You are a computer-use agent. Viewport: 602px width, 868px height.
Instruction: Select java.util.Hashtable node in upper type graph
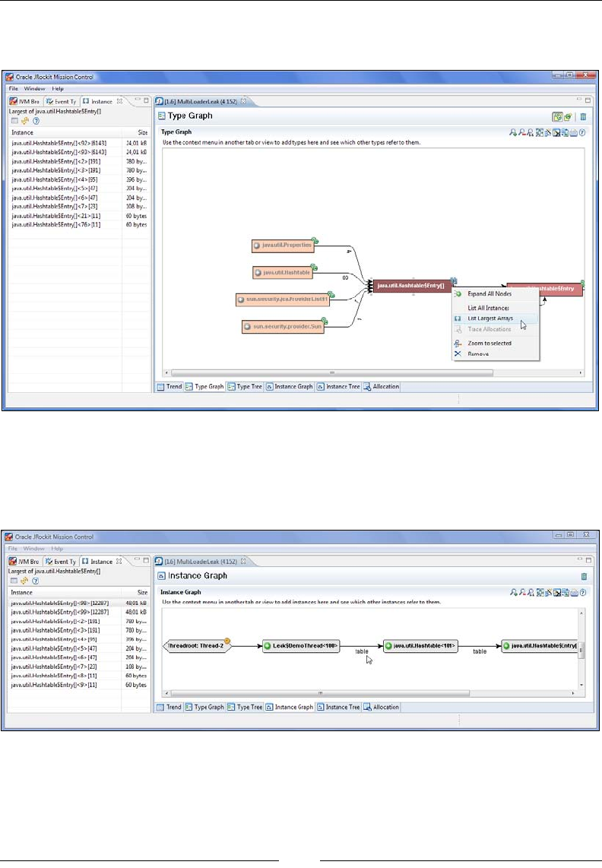(x=283, y=272)
